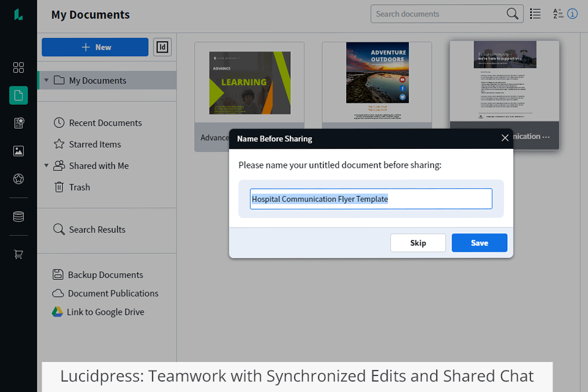Click the Google Drive logo icon
This screenshot has width=588, height=392.
tap(58, 312)
